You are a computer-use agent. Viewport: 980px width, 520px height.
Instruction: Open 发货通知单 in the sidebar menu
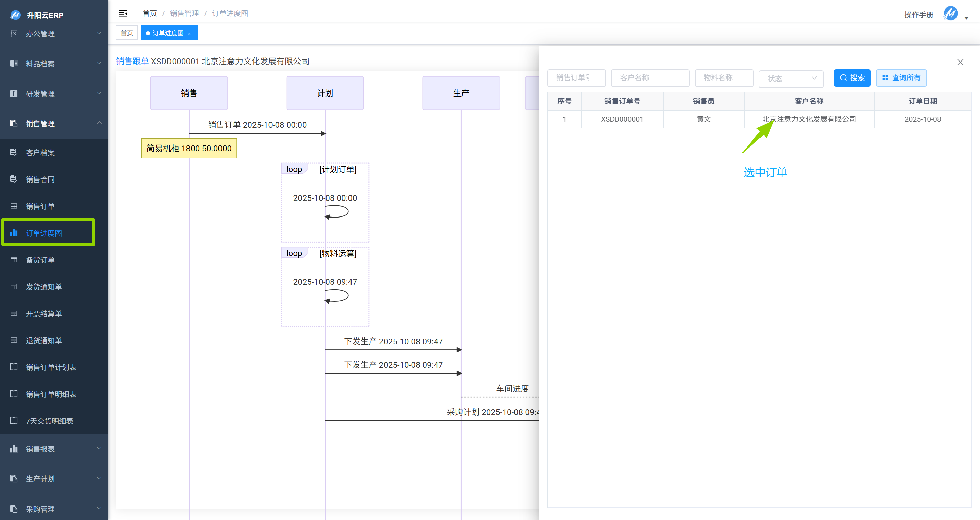pos(44,287)
